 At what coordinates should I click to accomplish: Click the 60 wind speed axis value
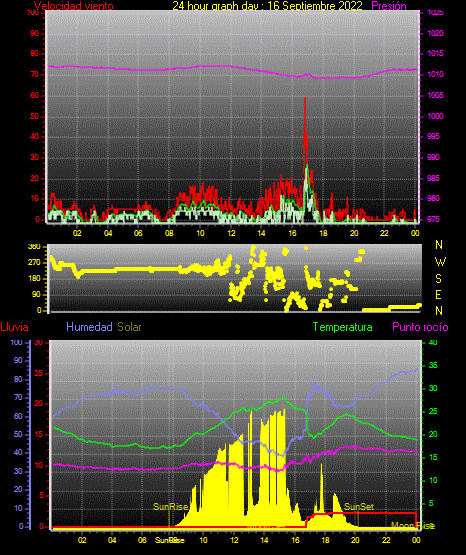click(35, 96)
